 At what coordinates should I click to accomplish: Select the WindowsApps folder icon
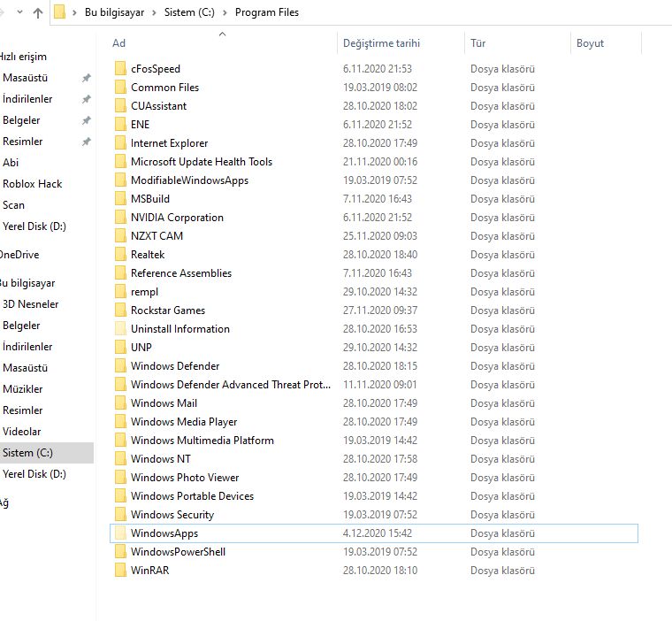tap(120, 533)
